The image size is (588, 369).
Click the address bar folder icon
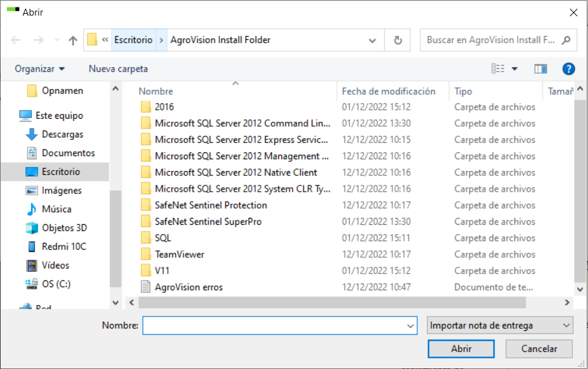[x=92, y=39]
